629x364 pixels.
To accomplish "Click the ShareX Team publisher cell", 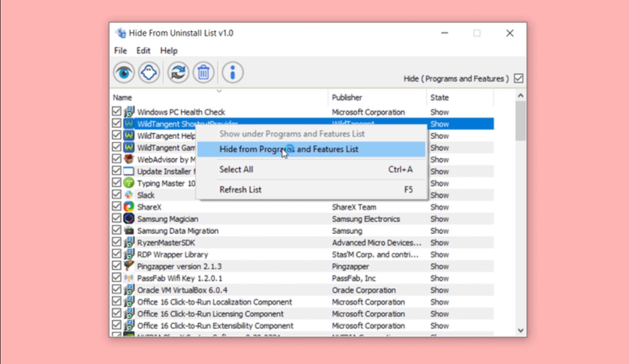I will (x=354, y=207).
